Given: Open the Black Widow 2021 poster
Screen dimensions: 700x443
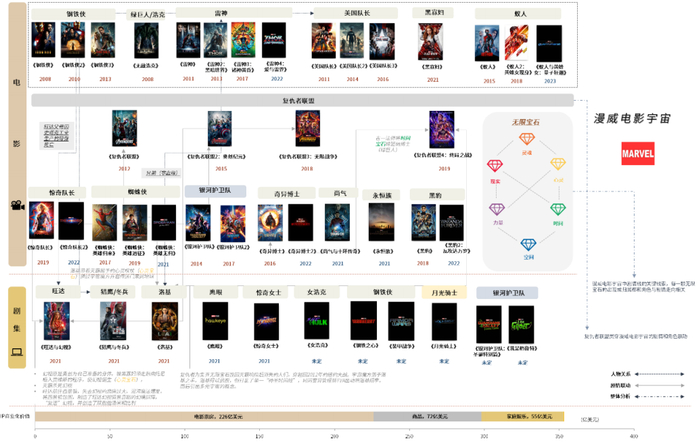Looking at the screenshot, I should 430,42.
